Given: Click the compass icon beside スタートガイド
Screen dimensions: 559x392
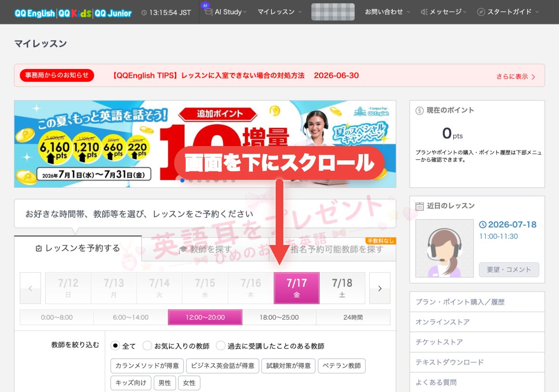Looking at the screenshot, I should point(481,12).
